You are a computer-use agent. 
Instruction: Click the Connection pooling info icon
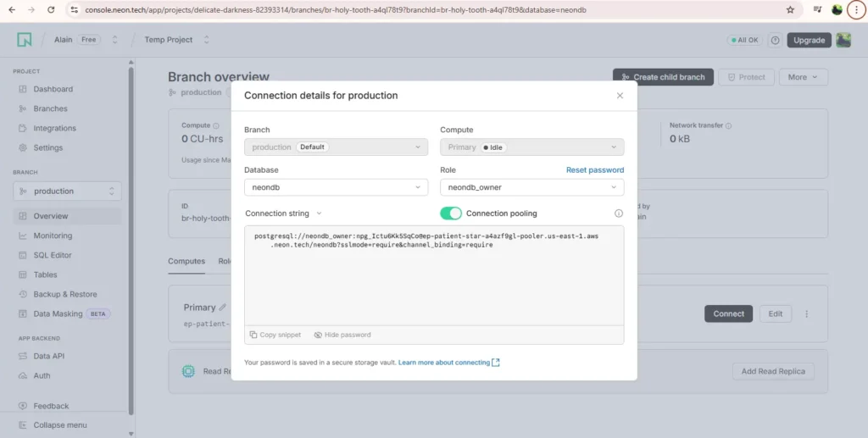click(x=619, y=213)
